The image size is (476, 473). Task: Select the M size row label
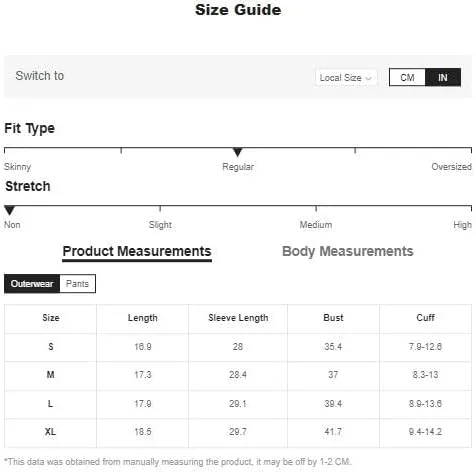pyautogui.click(x=50, y=375)
